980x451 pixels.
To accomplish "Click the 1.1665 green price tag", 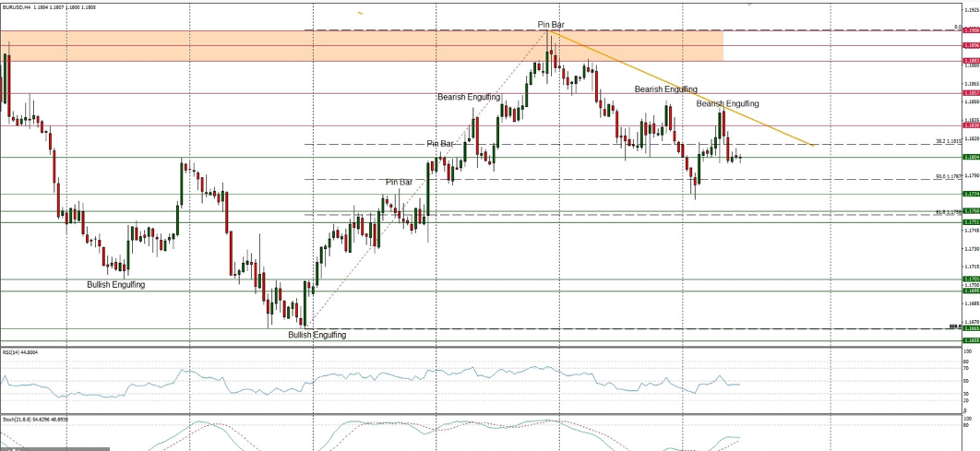I will tap(970, 328).
